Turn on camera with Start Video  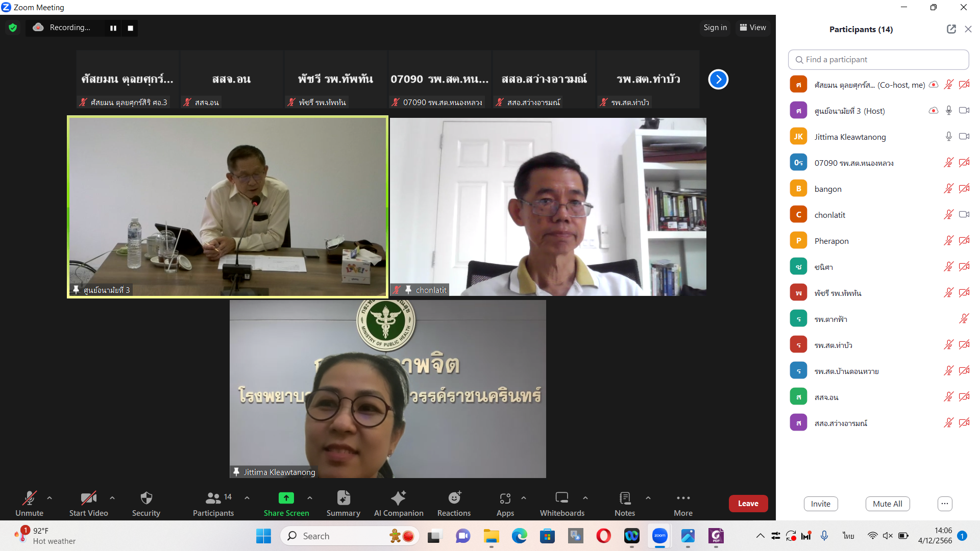(x=88, y=498)
